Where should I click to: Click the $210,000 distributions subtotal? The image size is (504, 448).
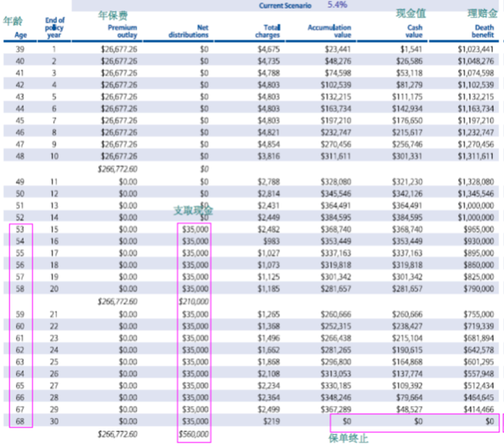pos(194,301)
